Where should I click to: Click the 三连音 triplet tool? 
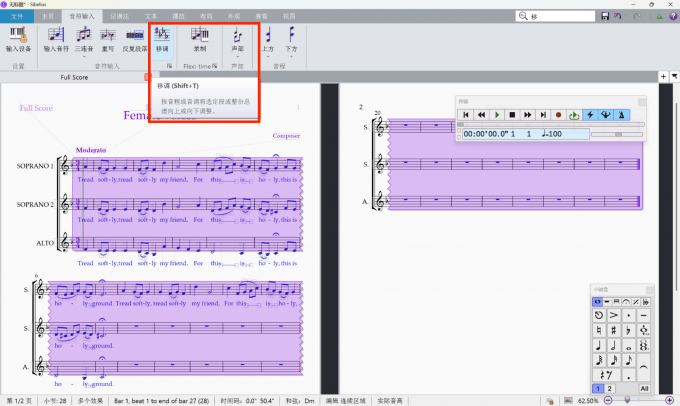coord(84,37)
